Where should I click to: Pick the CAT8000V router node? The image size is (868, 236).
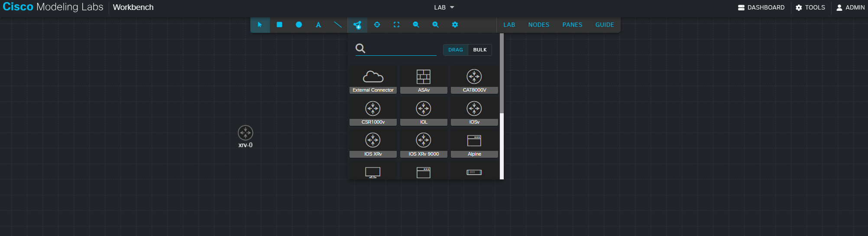474,80
